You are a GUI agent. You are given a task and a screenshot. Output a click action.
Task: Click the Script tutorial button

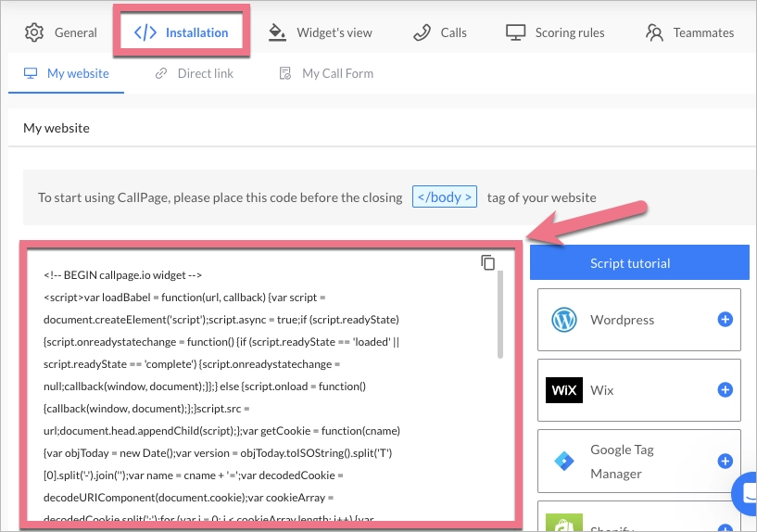[x=639, y=262]
